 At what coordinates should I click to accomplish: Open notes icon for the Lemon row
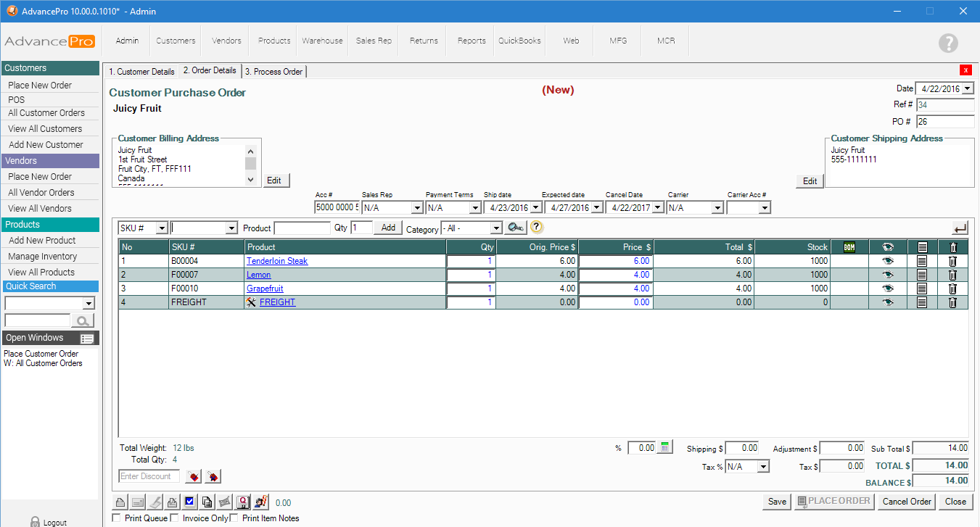922,275
